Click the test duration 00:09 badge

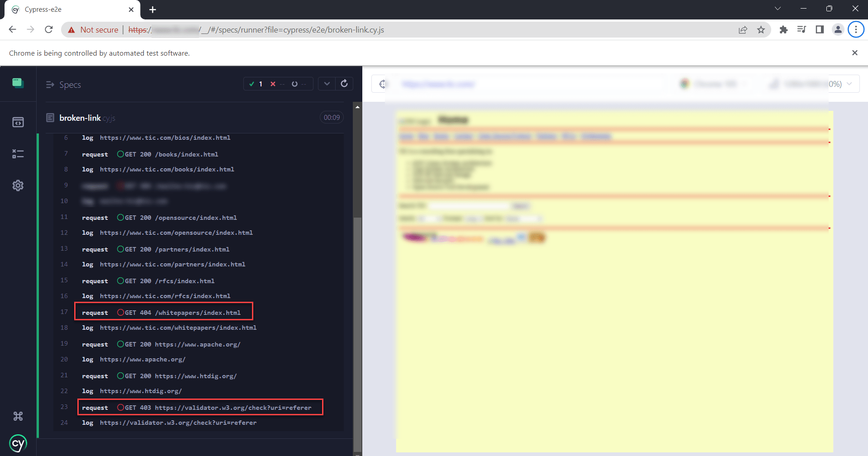(332, 117)
